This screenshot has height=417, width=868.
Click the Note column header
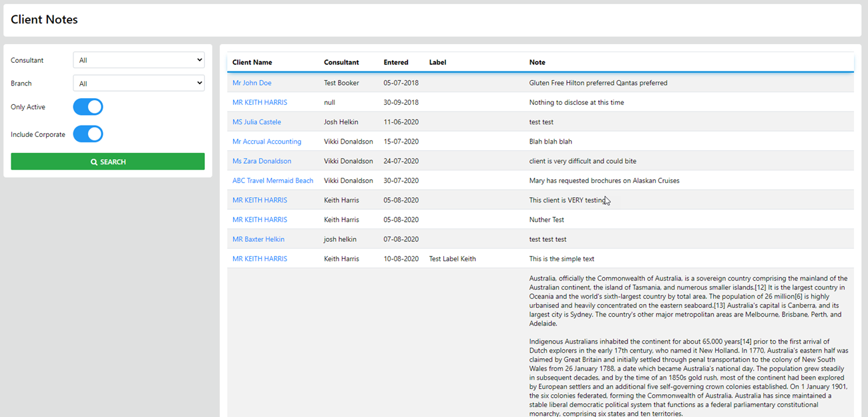(537, 62)
